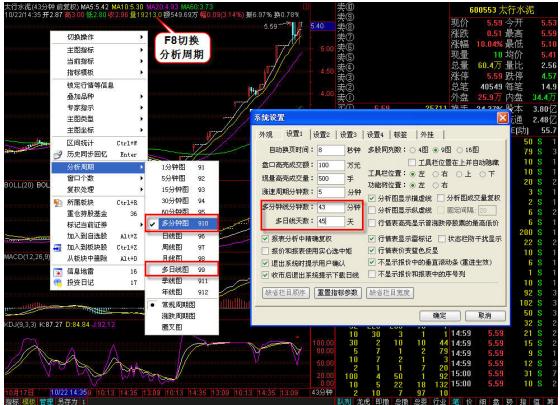The image size is (560, 405).
Task: Expand the 复权处理 submenu arrow
Action: (x=141, y=190)
